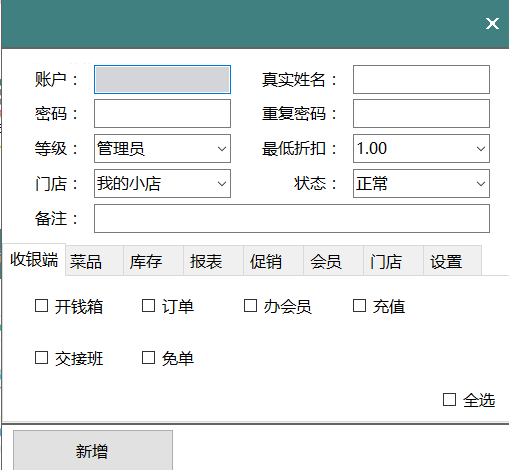Click the 密码 password field

(x=162, y=114)
